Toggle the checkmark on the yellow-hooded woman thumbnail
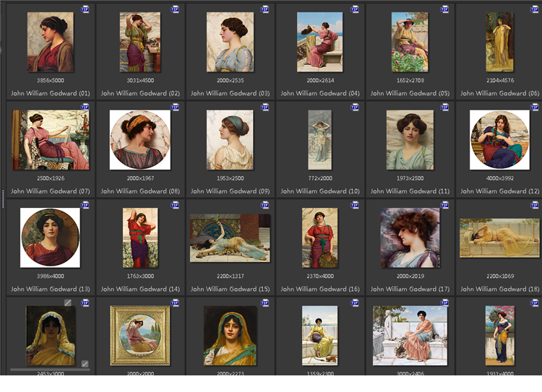 tap(85, 364)
